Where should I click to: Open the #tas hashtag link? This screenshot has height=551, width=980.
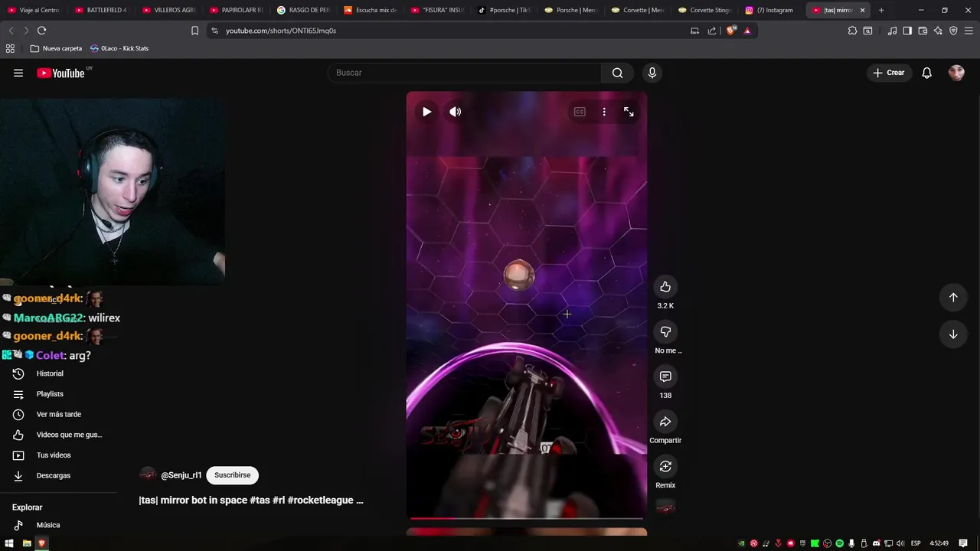(259, 500)
